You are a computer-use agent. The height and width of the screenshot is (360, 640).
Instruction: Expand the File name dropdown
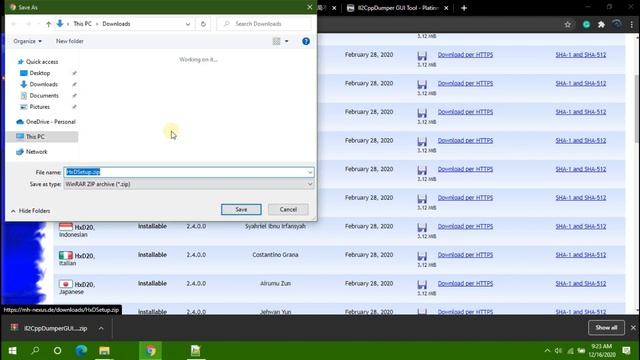pyautogui.click(x=310, y=172)
